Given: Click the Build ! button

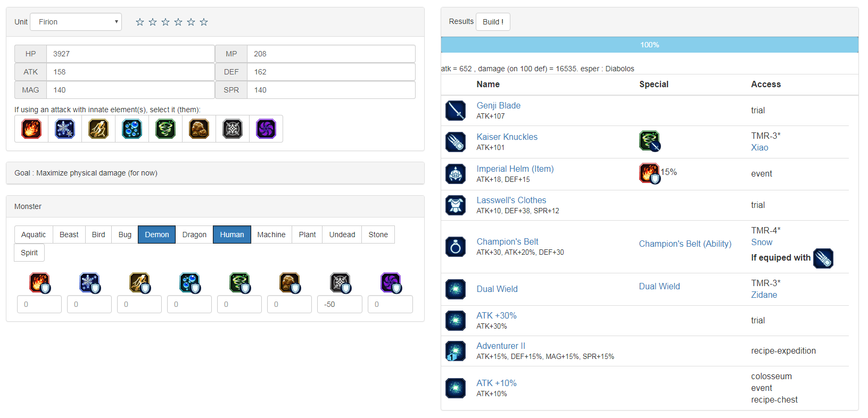Looking at the screenshot, I should (493, 22).
